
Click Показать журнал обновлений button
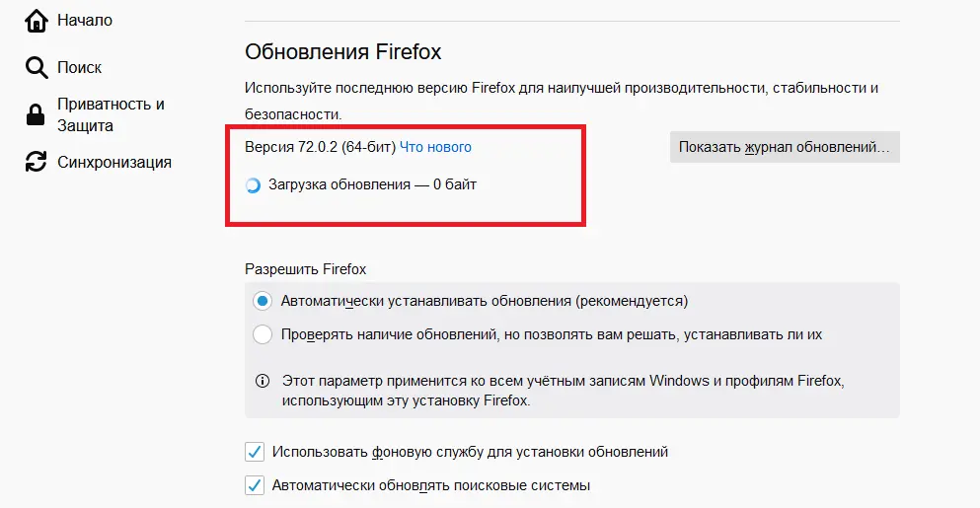point(785,147)
